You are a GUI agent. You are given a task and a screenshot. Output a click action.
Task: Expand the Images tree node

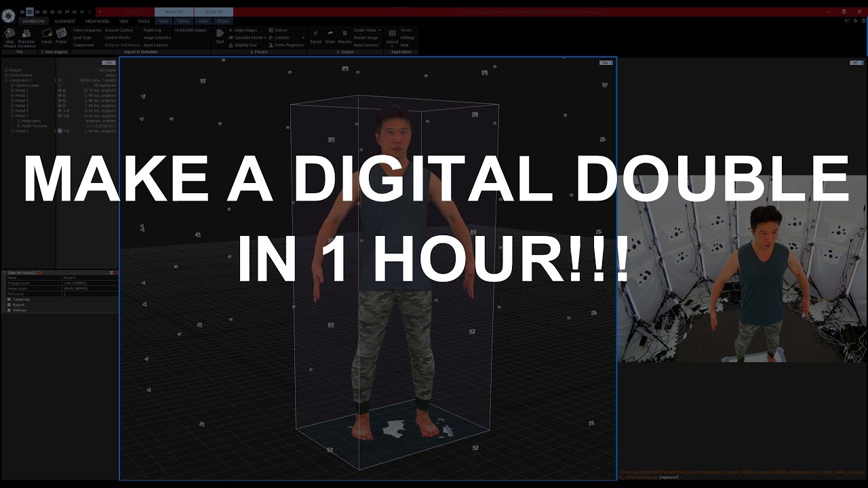coord(6,70)
